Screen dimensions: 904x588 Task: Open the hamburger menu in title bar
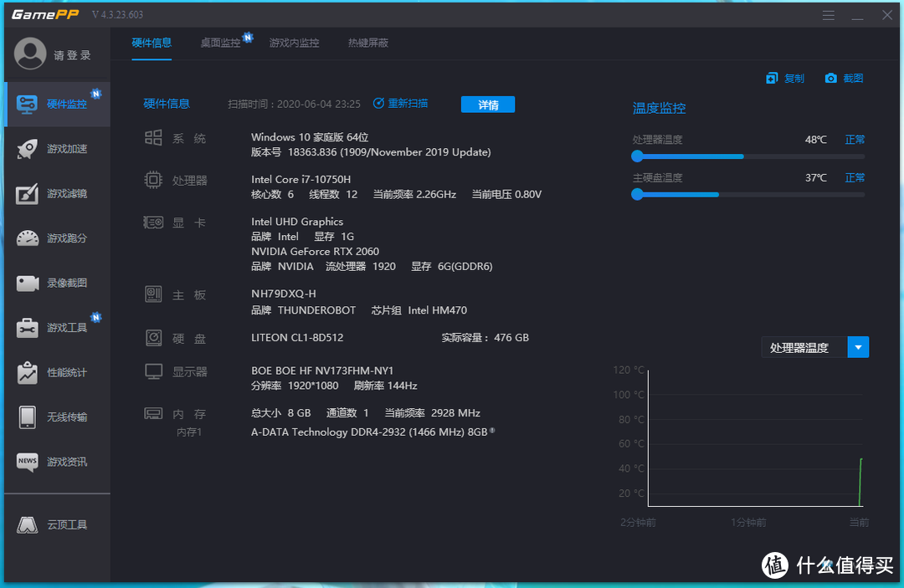(829, 15)
